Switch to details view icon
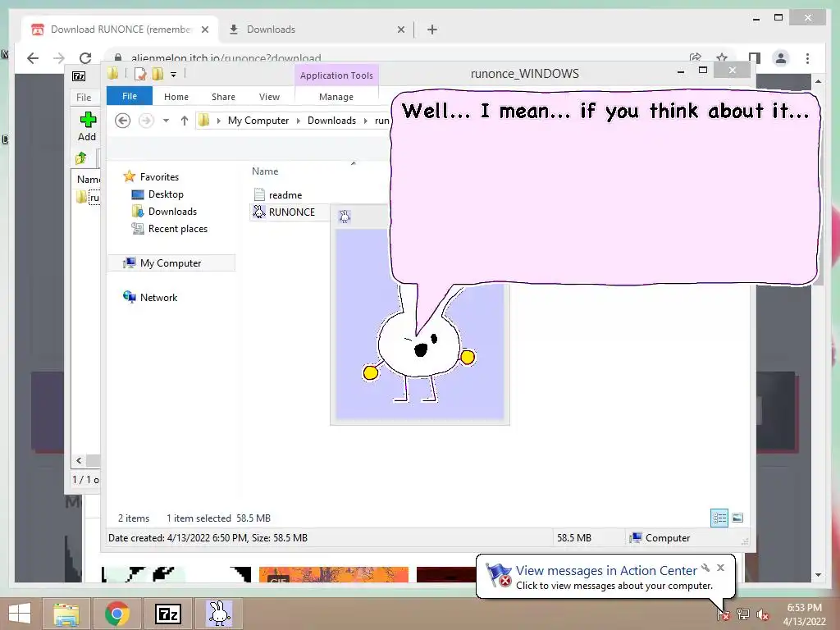Image resolution: width=840 pixels, height=630 pixels. [719, 518]
